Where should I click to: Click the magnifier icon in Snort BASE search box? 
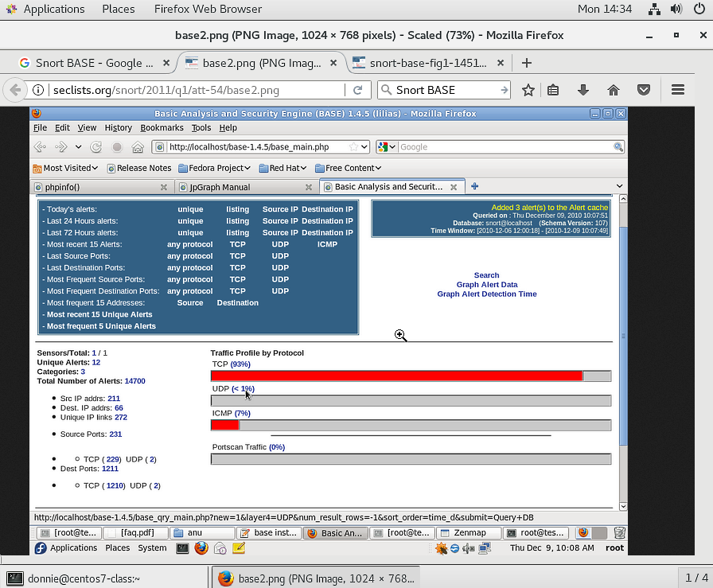pyautogui.click(x=386, y=90)
